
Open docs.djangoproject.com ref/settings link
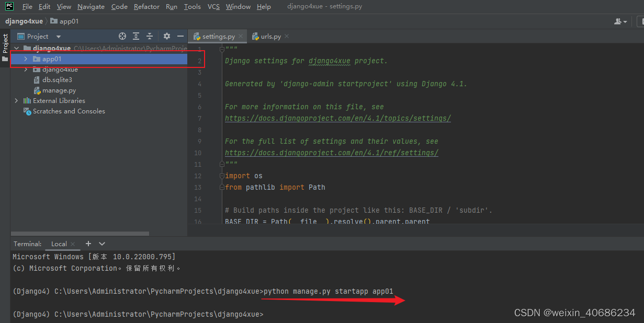tap(332, 153)
